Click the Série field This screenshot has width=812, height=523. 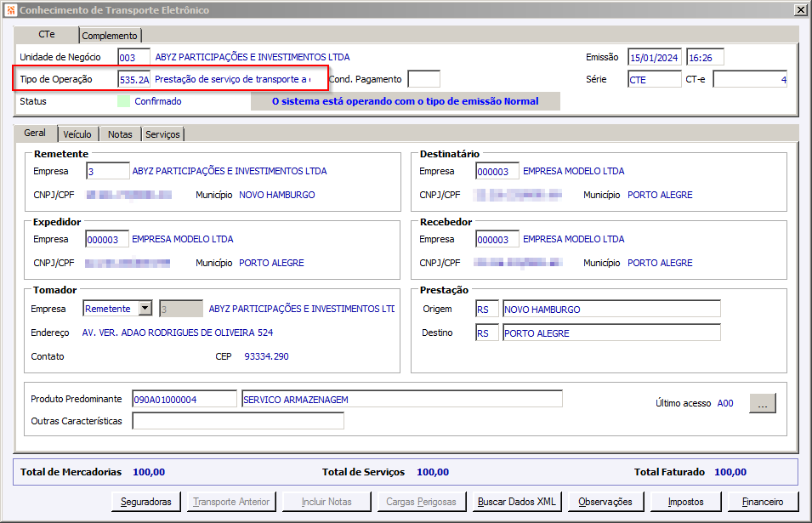pos(655,80)
